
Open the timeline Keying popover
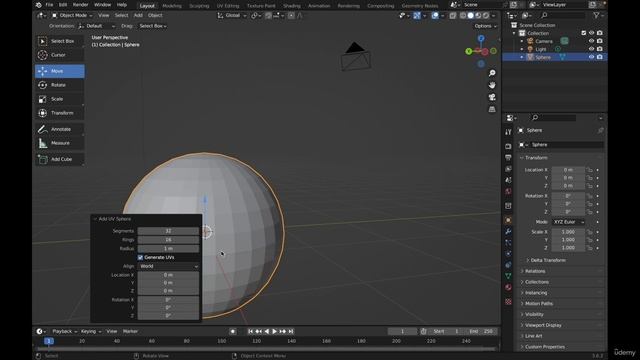91,331
